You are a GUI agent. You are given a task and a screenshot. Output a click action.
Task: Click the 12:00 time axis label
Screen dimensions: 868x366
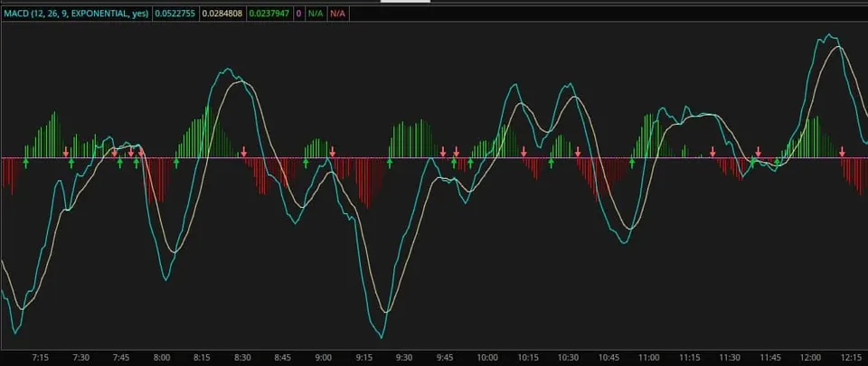[x=810, y=357]
